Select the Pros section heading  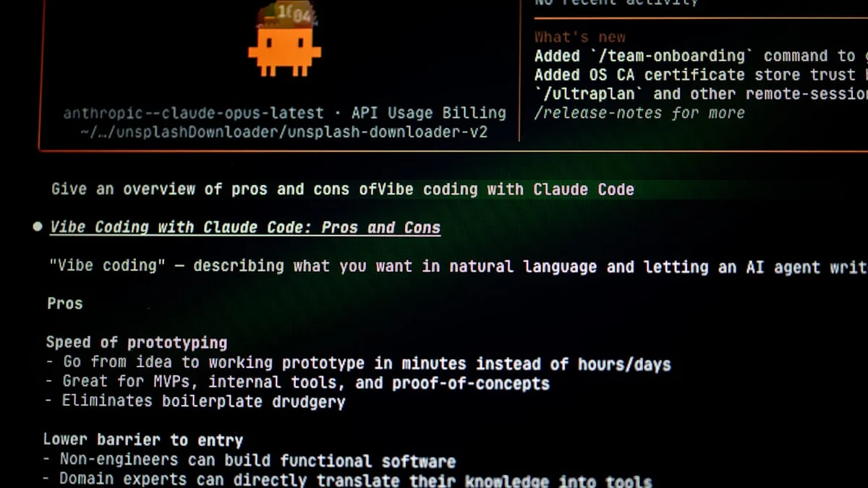pos(65,304)
